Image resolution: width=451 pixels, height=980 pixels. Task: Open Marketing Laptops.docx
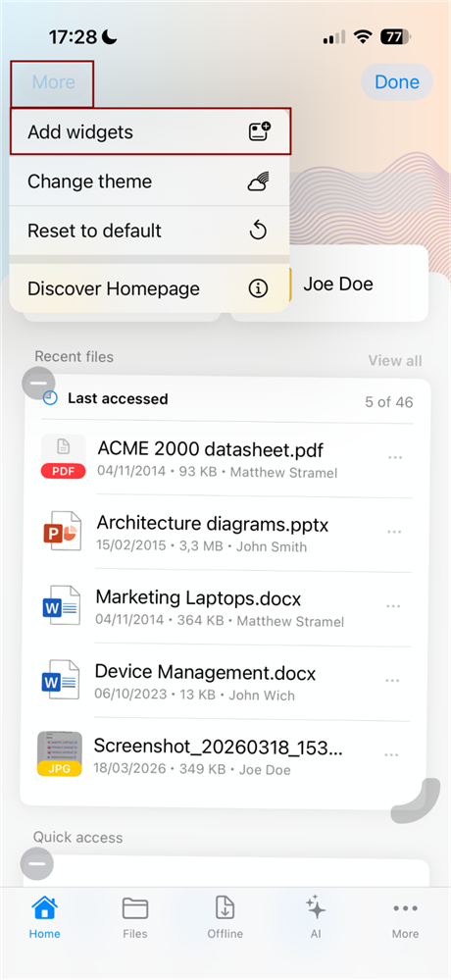225,607
